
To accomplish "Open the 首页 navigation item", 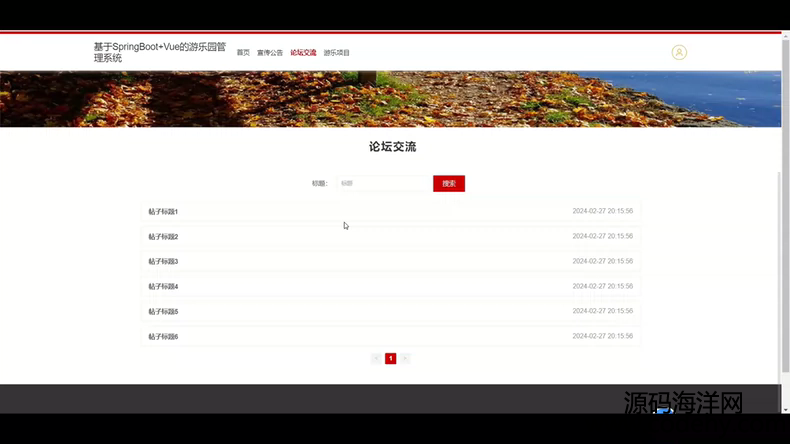I will pos(243,53).
